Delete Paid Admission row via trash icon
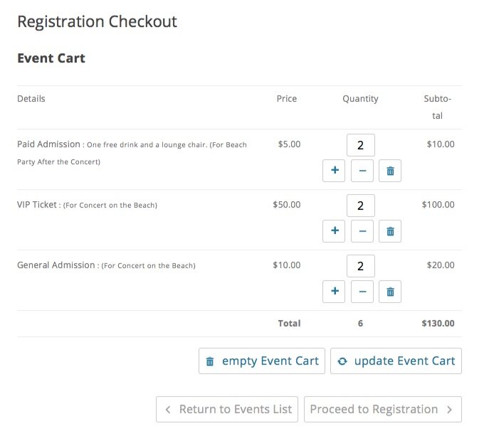Screen dimensions: 489x448 390,171
